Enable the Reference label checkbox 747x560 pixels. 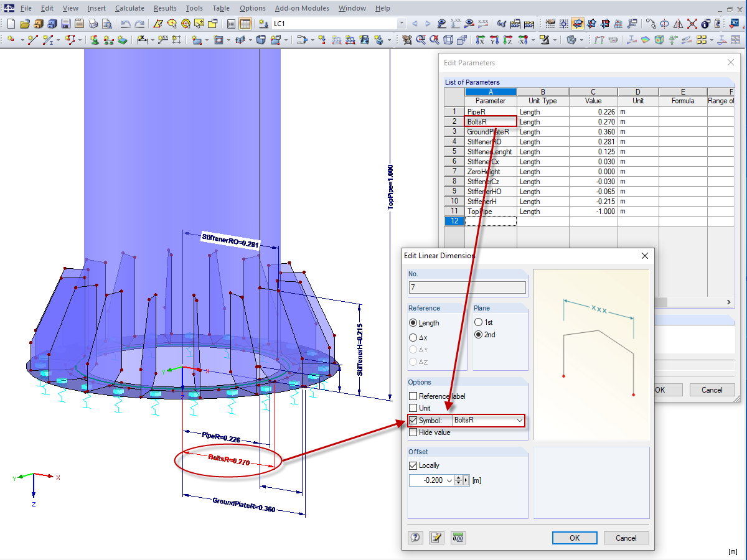pyautogui.click(x=413, y=396)
